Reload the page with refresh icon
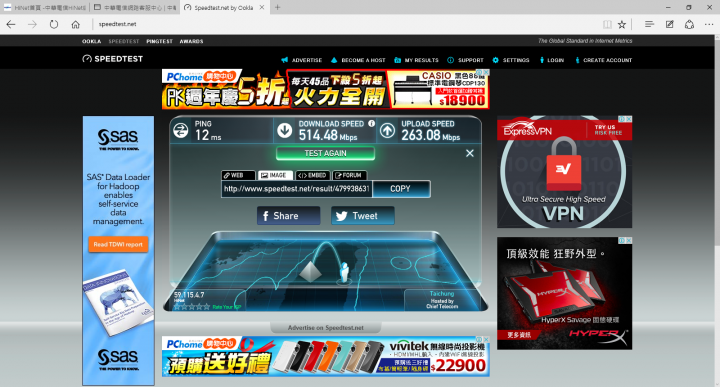Viewport: 720px width, 387px height. click(54, 24)
